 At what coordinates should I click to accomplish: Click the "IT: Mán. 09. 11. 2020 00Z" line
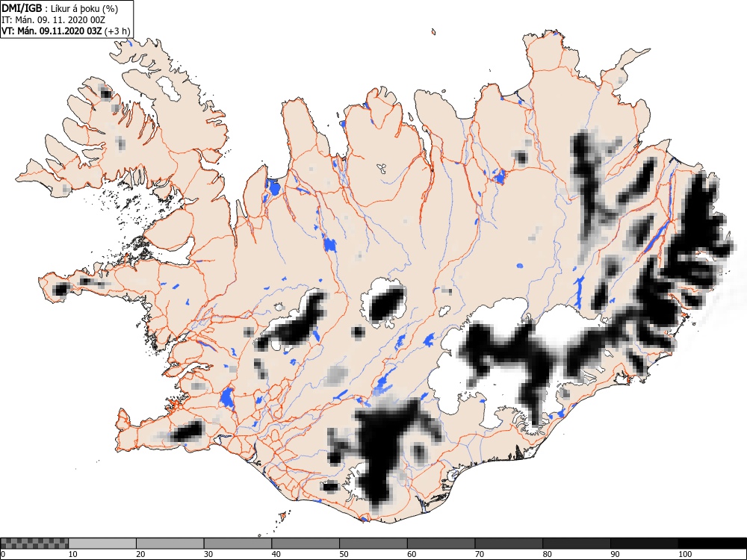[x=53, y=20]
